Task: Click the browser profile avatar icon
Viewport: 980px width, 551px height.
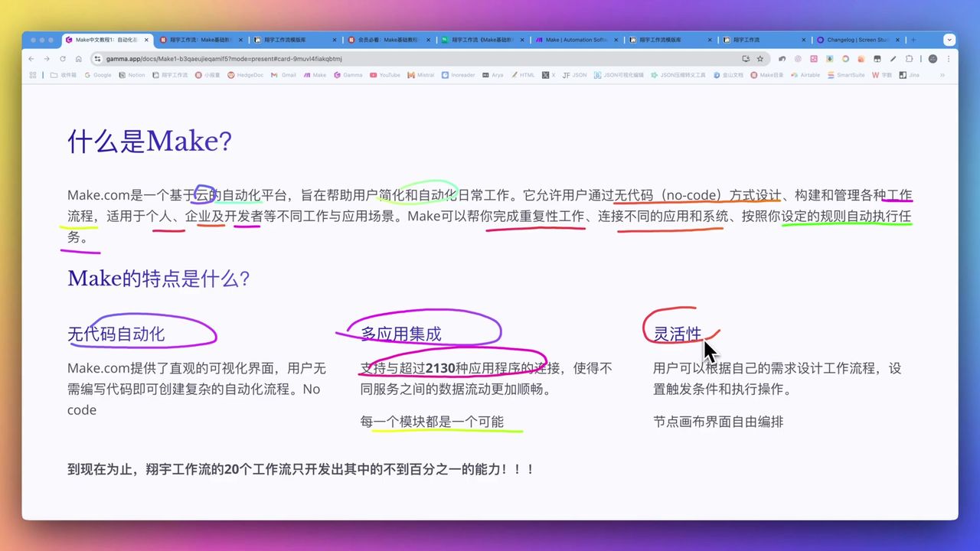Action: pyautogui.click(x=932, y=59)
